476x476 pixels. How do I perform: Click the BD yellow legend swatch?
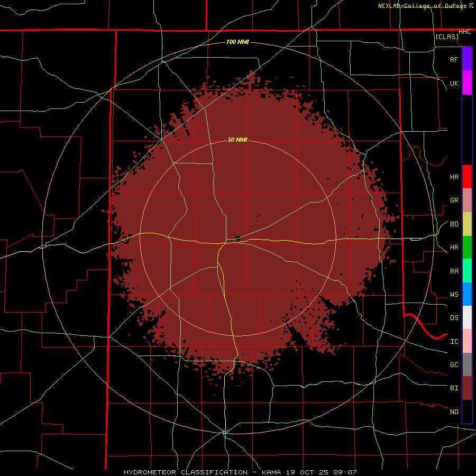click(467, 224)
